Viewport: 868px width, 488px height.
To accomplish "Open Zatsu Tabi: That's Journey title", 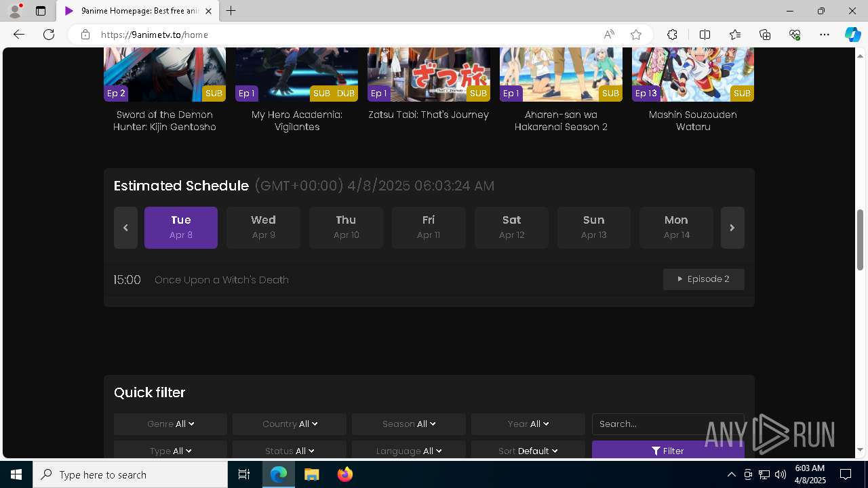I will click(429, 115).
